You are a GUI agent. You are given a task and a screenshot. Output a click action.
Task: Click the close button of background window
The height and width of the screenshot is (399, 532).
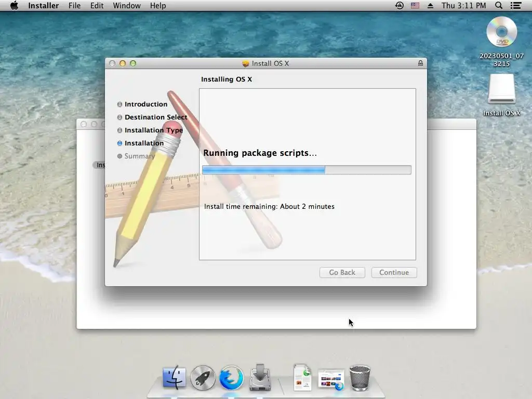84,124
